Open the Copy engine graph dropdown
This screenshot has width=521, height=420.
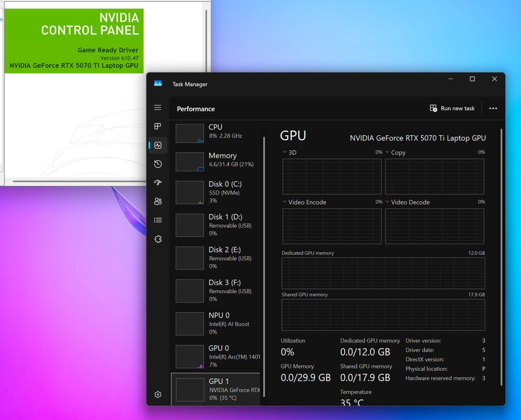pyautogui.click(x=387, y=152)
